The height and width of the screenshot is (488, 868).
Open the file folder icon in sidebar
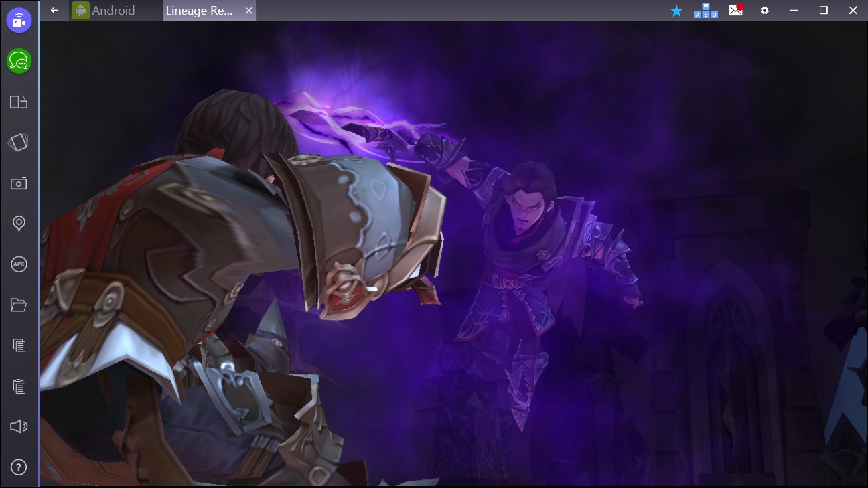[x=19, y=305]
